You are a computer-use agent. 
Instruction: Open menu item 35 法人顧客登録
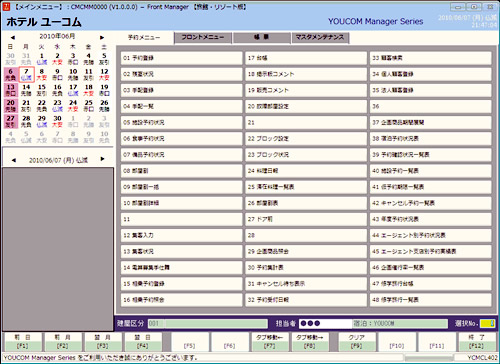point(431,90)
